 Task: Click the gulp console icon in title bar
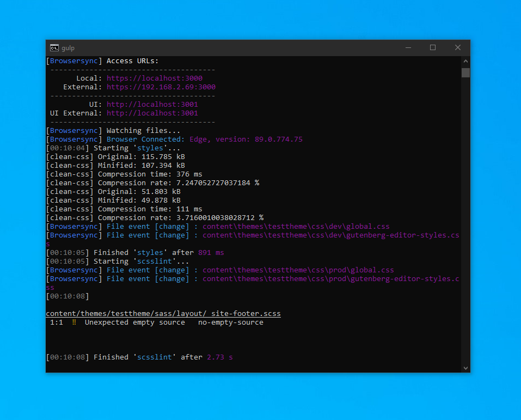coord(54,48)
